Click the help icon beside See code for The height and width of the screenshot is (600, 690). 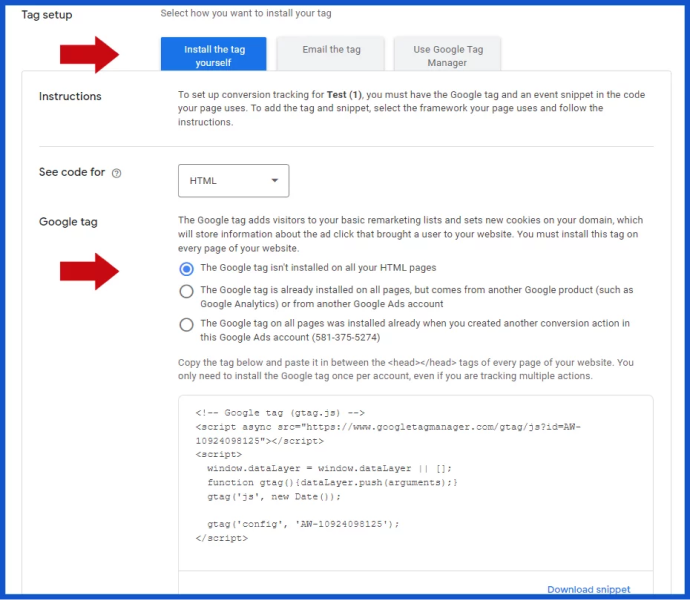[117, 173]
